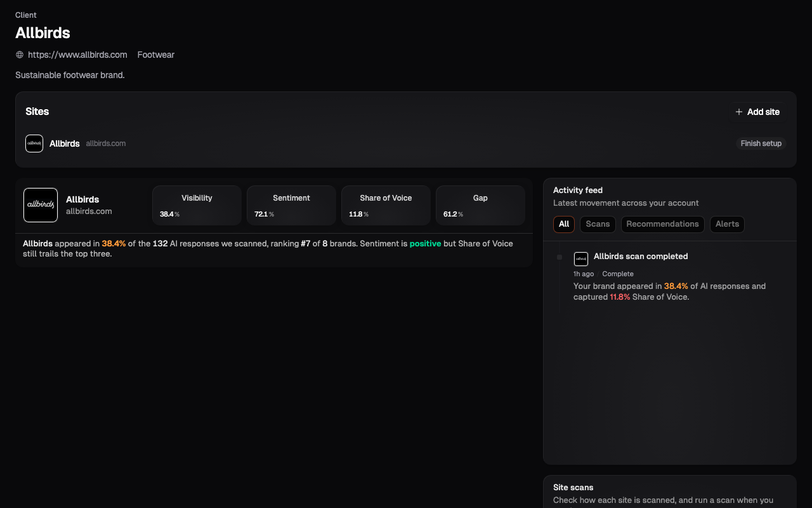The width and height of the screenshot is (812, 508).
Task: Click the Footwear category label
Action: click(x=155, y=55)
